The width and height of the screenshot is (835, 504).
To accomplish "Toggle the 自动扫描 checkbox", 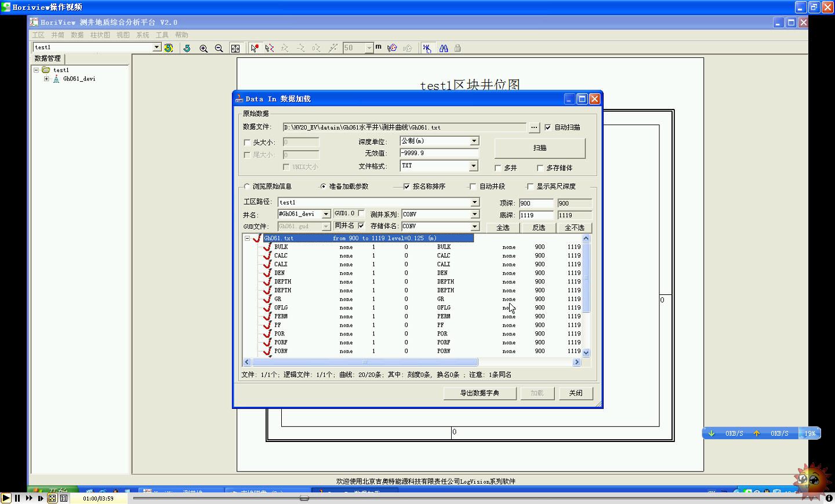I will (548, 127).
